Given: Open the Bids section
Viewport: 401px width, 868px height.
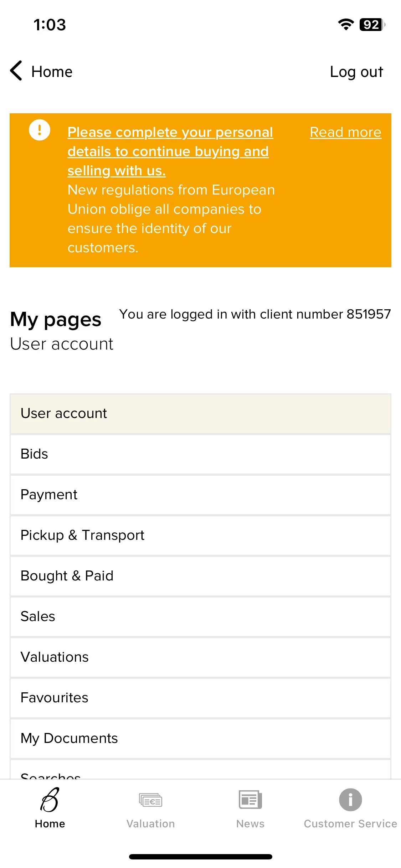Looking at the screenshot, I should click(200, 454).
